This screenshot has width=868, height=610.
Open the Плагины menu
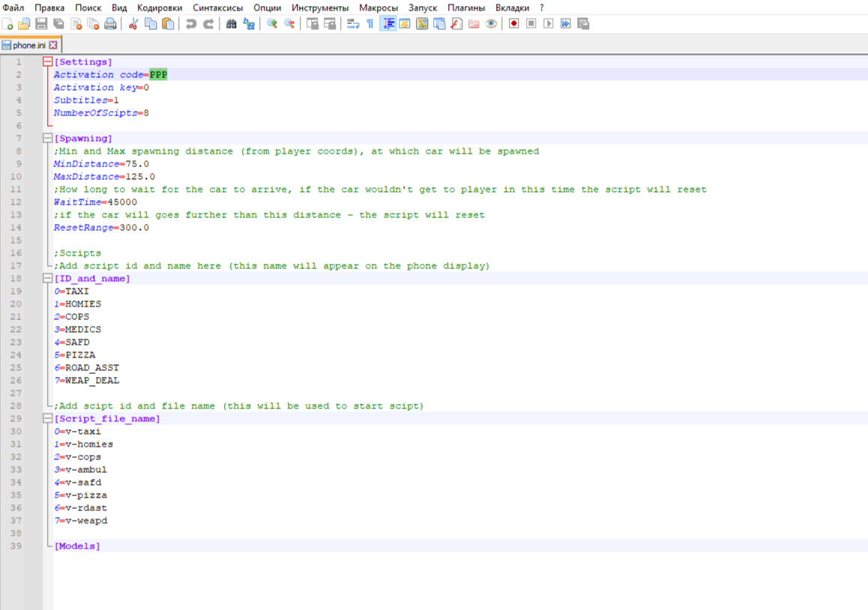pyautogui.click(x=466, y=7)
